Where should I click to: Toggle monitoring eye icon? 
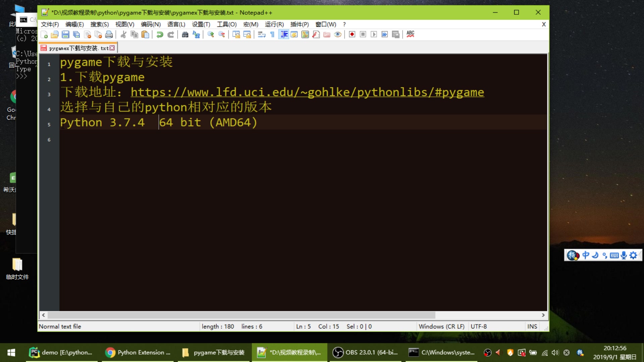pos(338,35)
